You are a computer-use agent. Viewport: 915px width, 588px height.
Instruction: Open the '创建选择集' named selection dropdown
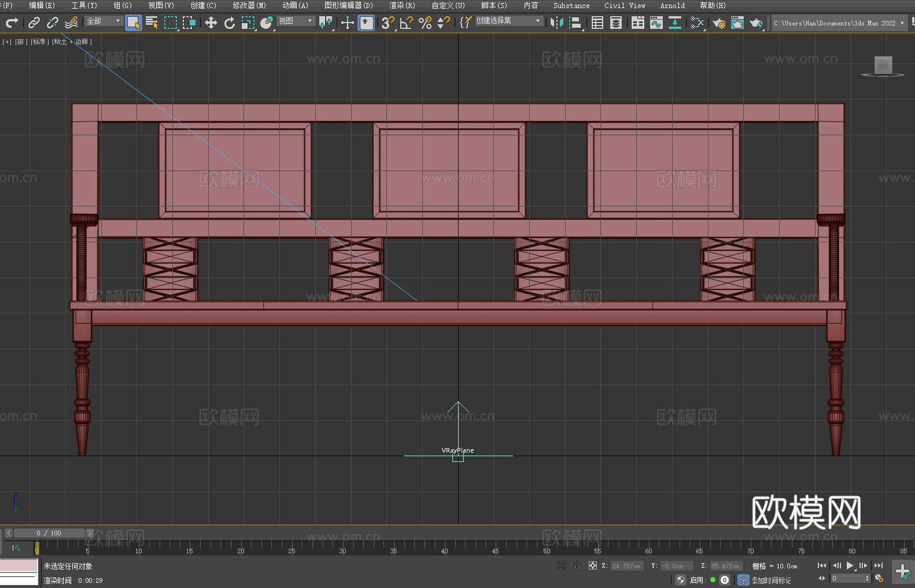(509, 21)
